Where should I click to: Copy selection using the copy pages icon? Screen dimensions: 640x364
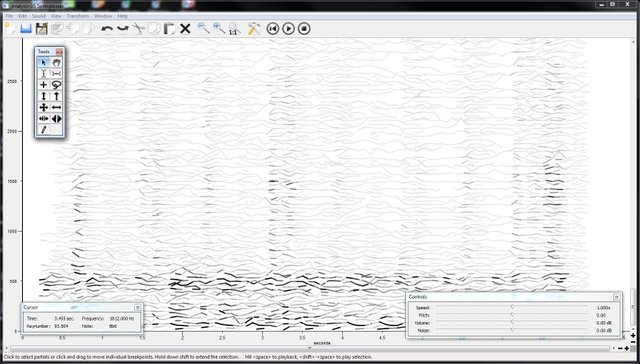154,29
